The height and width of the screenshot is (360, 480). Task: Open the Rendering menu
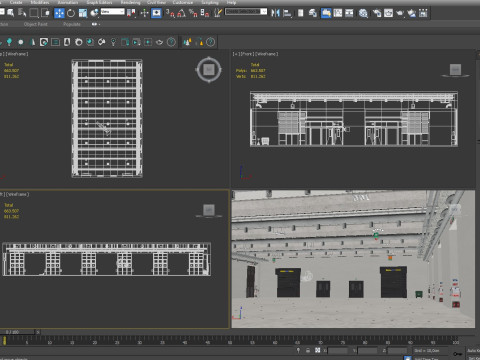[x=130, y=2]
